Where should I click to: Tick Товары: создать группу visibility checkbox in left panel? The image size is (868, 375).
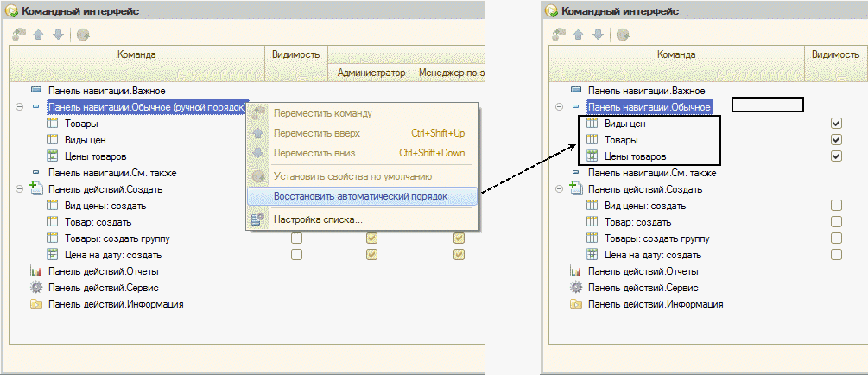pyautogui.click(x=297, y=238)
